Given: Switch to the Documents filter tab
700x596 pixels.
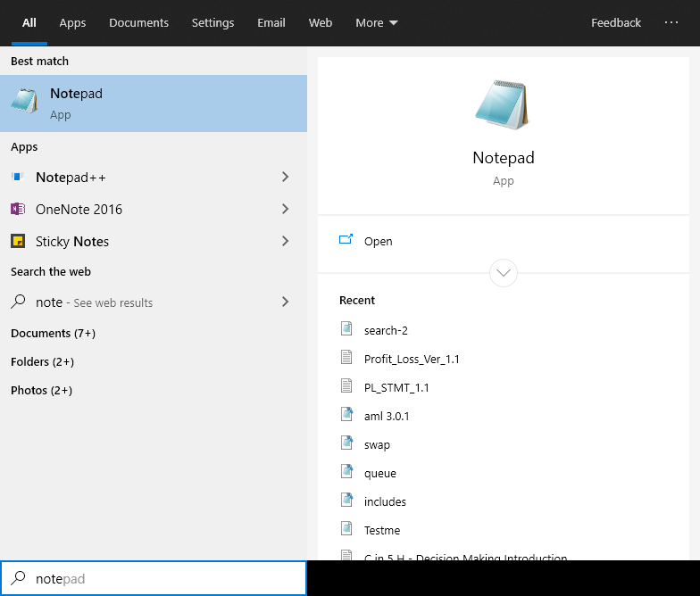Looking at the screenshot, I should pyautogui.click(x=139, y=23).
